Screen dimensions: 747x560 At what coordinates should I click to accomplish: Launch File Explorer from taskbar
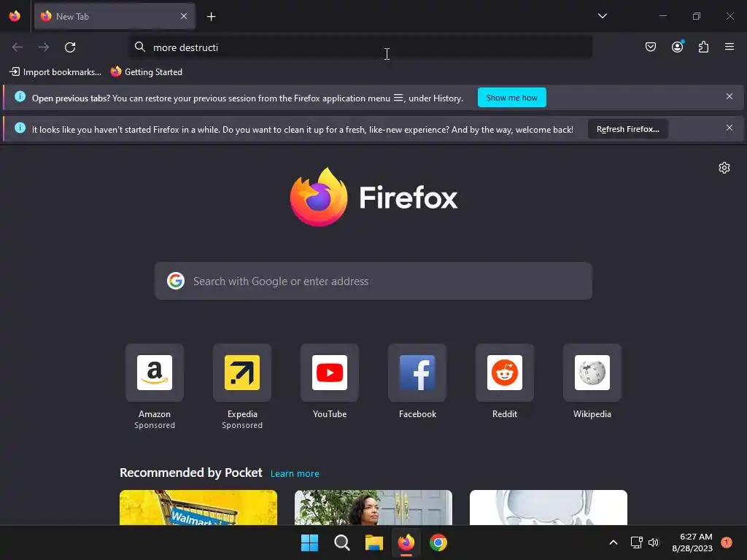click(374, 542)
